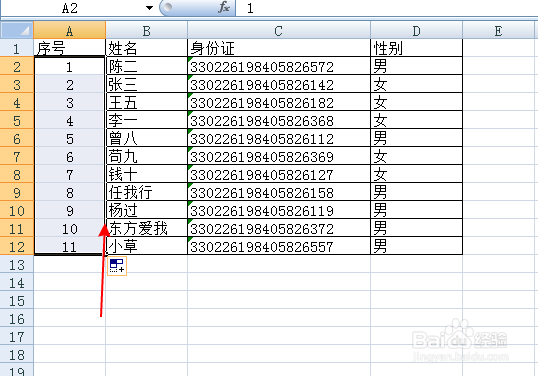The height and width of the screenshot is (376, 538).
Task: Select ID cell 330226198405826182
Action: click(279, 102)
